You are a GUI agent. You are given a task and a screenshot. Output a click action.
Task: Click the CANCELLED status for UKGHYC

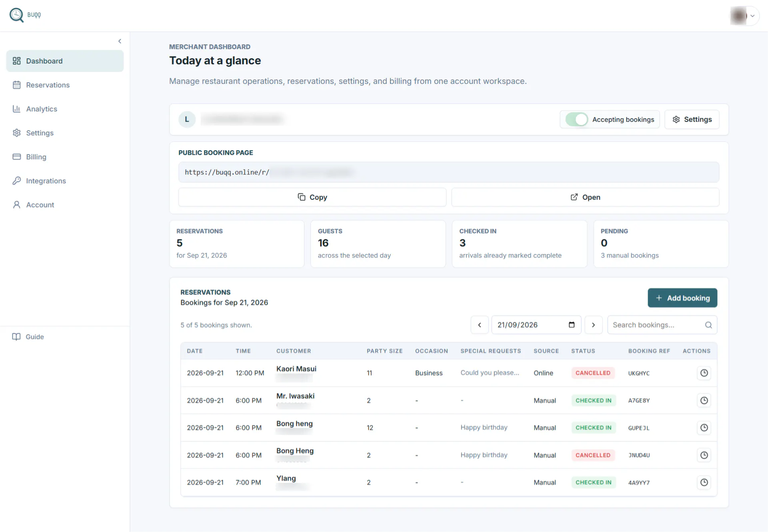(x=593, y=373)
